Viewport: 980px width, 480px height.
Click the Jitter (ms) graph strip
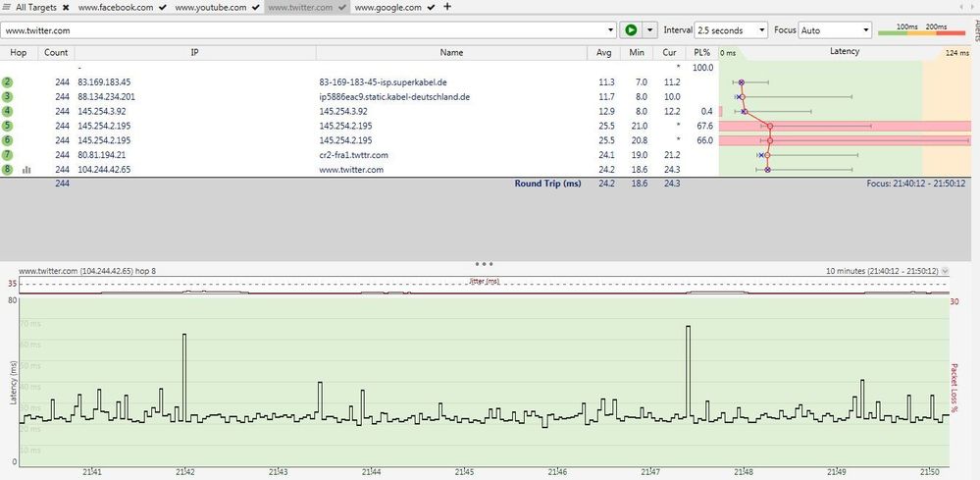[x=485, y=285]
